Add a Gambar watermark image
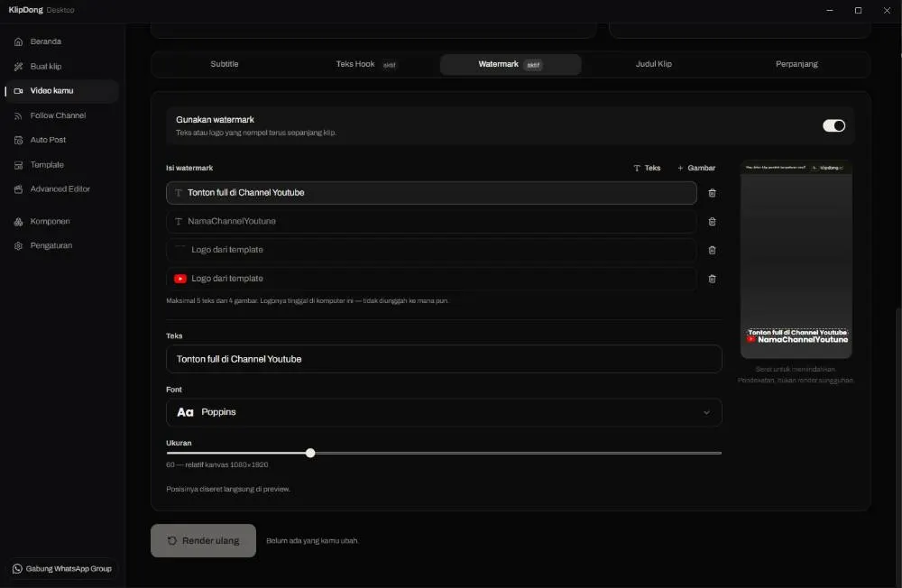 (696, 168)
